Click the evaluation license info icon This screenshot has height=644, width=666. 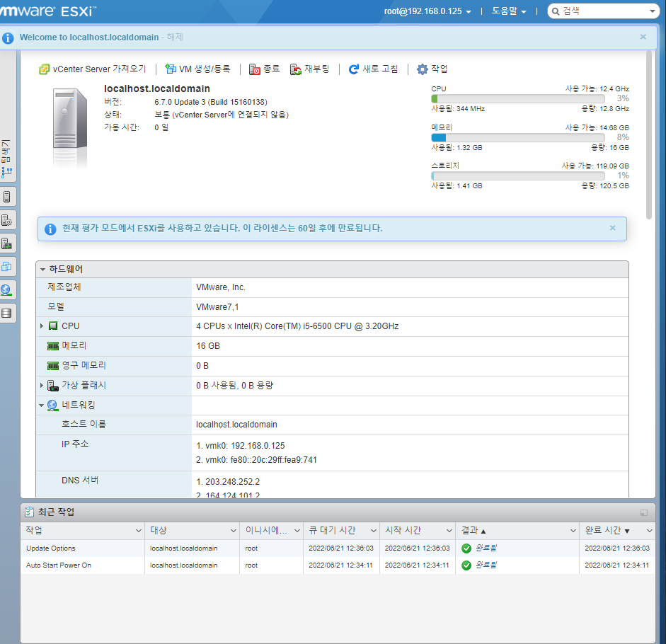click(x=50, y=229)
